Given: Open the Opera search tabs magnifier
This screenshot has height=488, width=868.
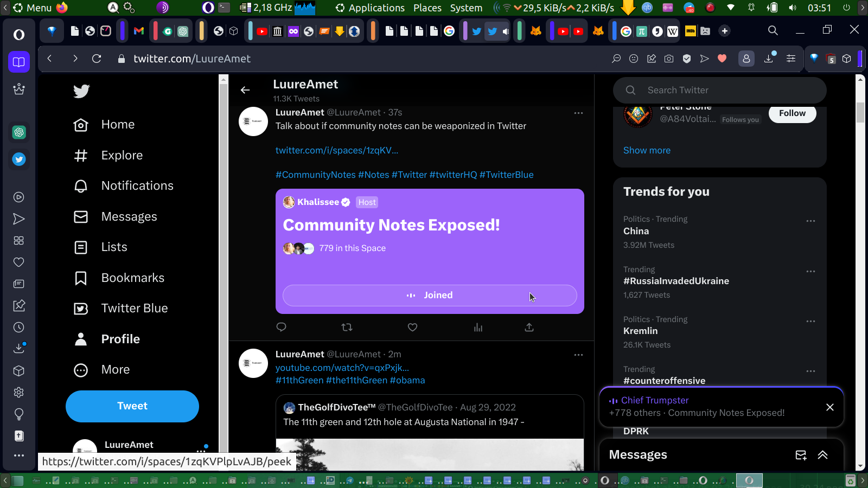Looking at the screenshot, I should [x=773, y=30].
